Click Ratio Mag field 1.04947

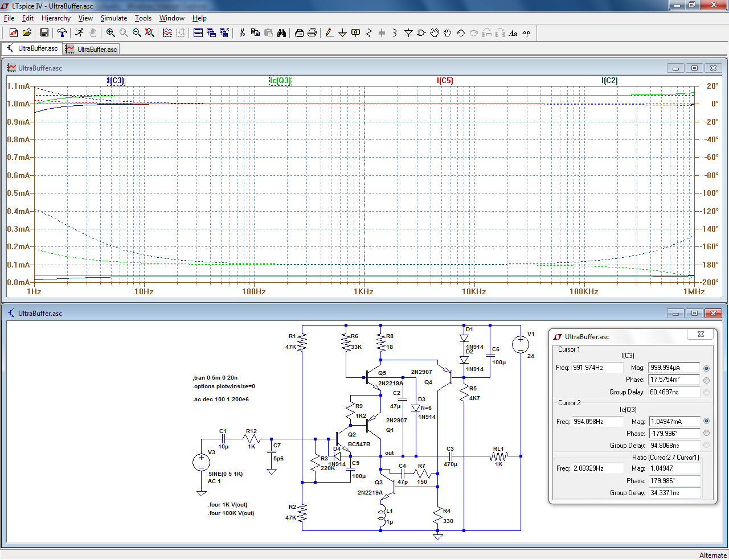[x=674, y=468]
